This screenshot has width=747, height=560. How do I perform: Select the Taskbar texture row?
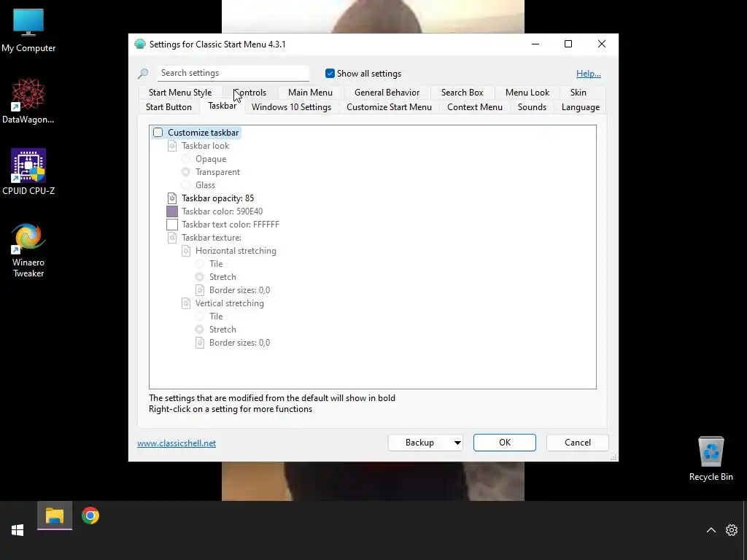pyautogui.click(x=211, y=238)
